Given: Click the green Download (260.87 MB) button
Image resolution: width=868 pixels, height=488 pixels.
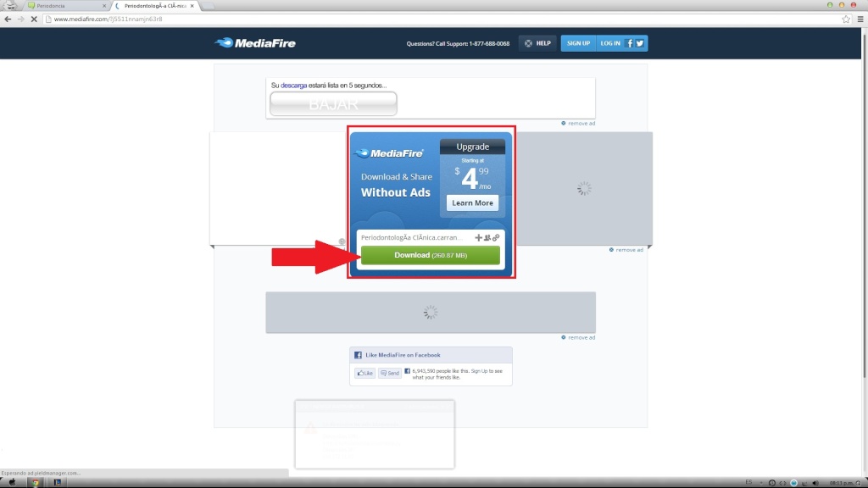Looking at the screenshot, I should tap(430, 255).
